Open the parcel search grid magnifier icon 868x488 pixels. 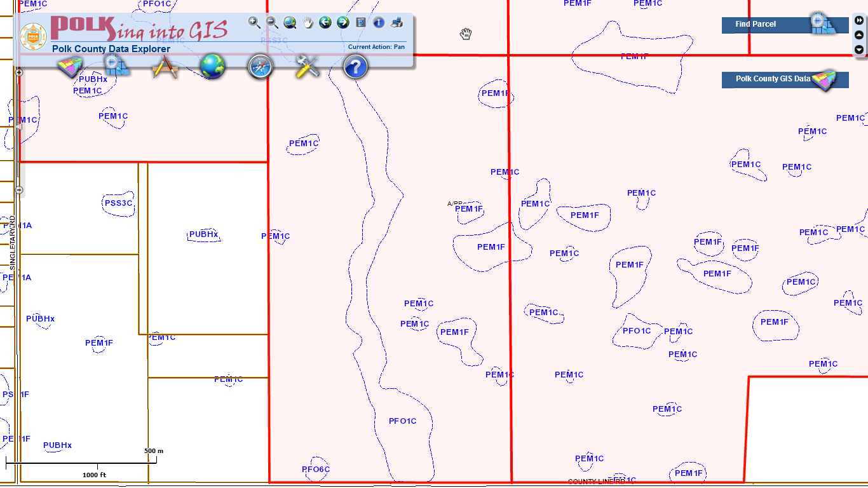[x=117, y=66]
